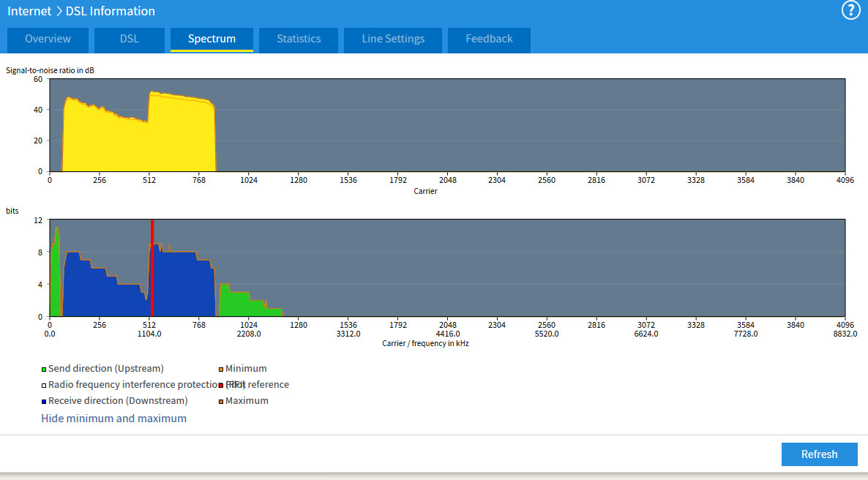Click the blue downstream region in bits chart
868x480 pixels.
tap(179, 285)
